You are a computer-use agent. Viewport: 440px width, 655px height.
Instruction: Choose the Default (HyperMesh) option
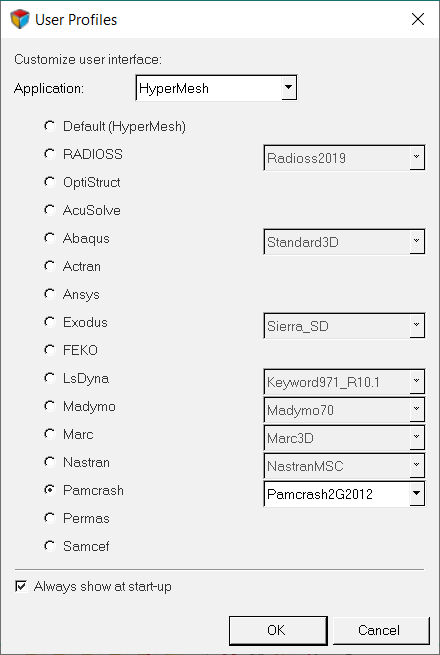pyautogui.click(x=50, y=126)
